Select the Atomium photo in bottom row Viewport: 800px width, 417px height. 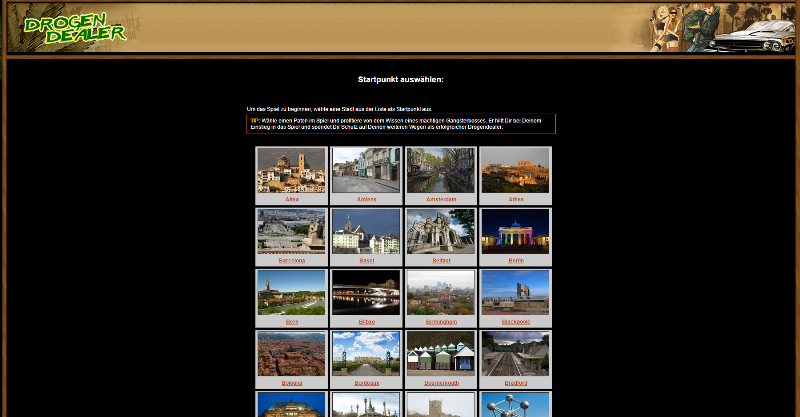[x=515, y=405]
